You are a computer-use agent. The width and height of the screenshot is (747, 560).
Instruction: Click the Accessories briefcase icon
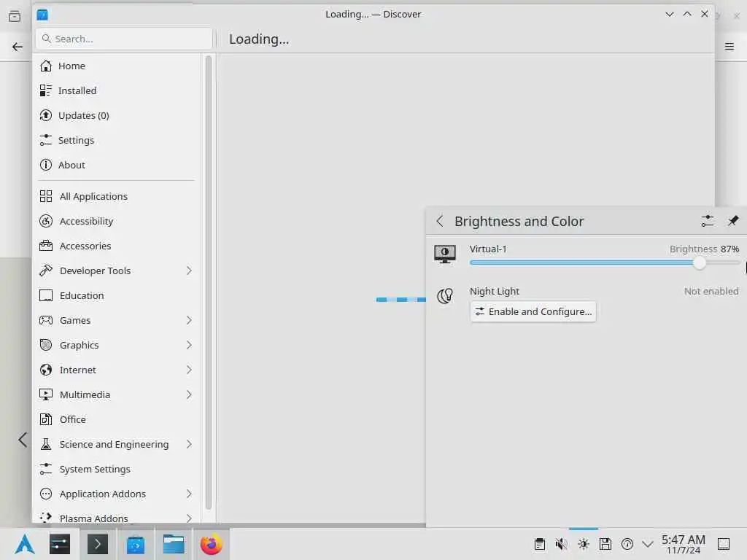pyautogui.click(x=46, y=246)
